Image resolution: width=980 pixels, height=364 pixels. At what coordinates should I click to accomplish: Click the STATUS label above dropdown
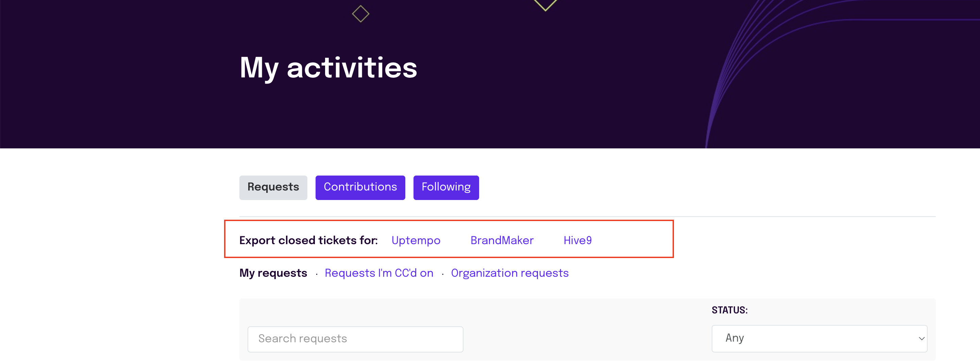(729, 310)
